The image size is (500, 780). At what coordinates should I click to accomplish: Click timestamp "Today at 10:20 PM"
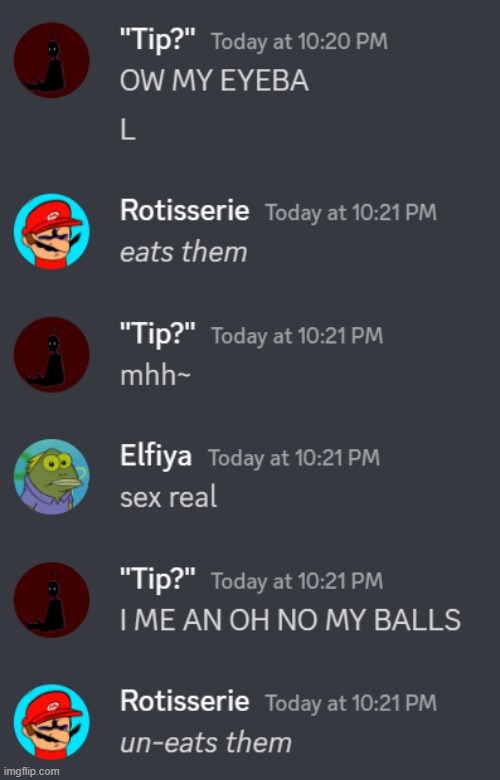coord(300,42)
